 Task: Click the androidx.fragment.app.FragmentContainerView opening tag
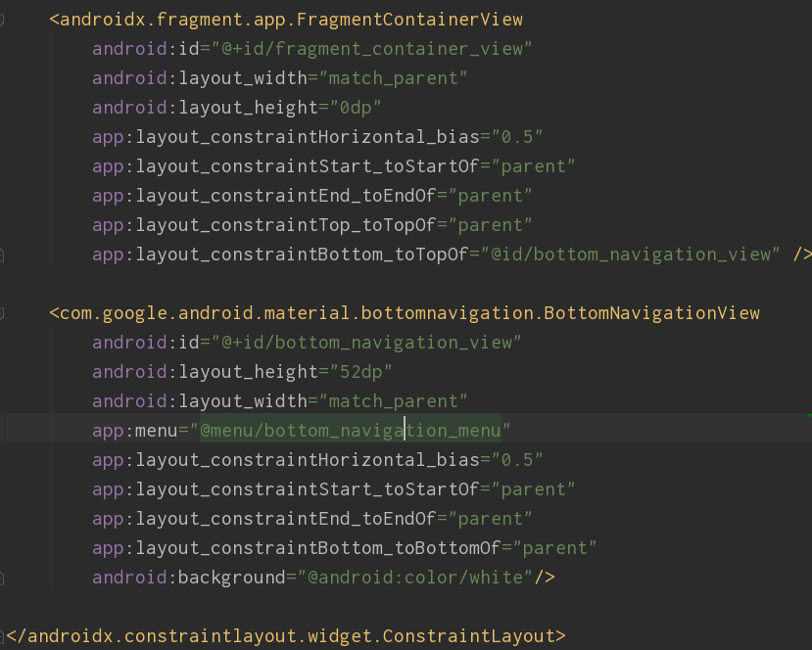pos(286,20)
